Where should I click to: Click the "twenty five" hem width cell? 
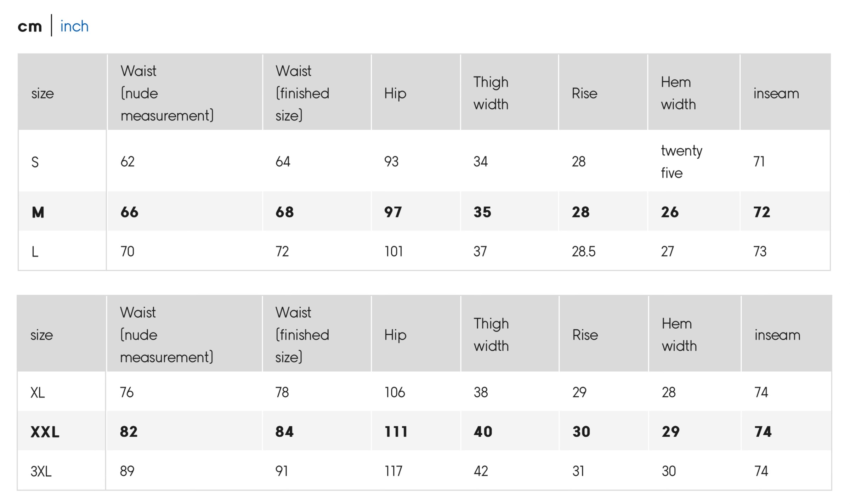pyautogui.click(x=681, y=162)
